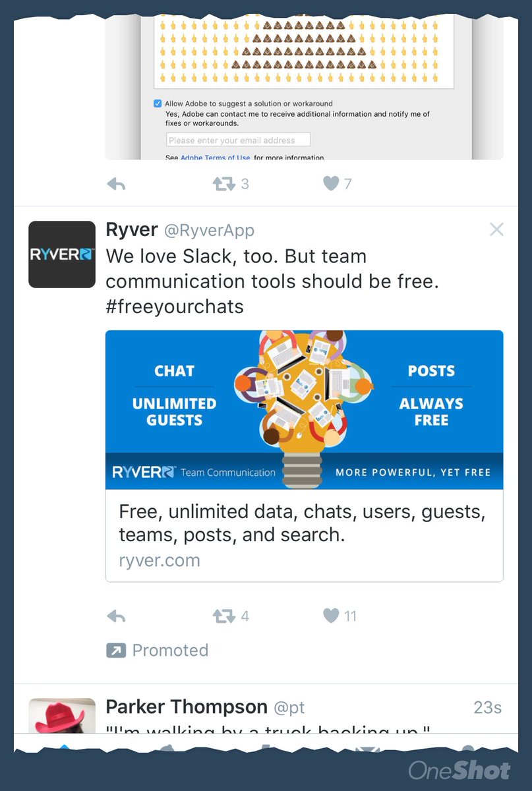The image size is (532, 791).
Task: Like the Ryver tweet with heart
Action: [x=331, y=616]
